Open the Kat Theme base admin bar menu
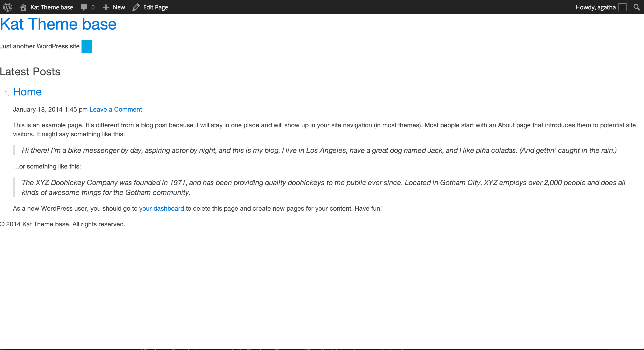 point(52,7)
